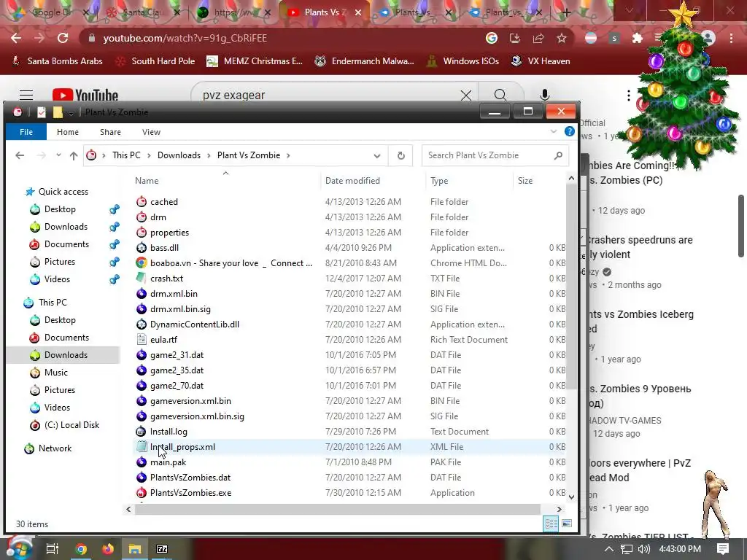747x560 pixels.
Task: Clear the YouTube search query with X
Action: [466, 96]
